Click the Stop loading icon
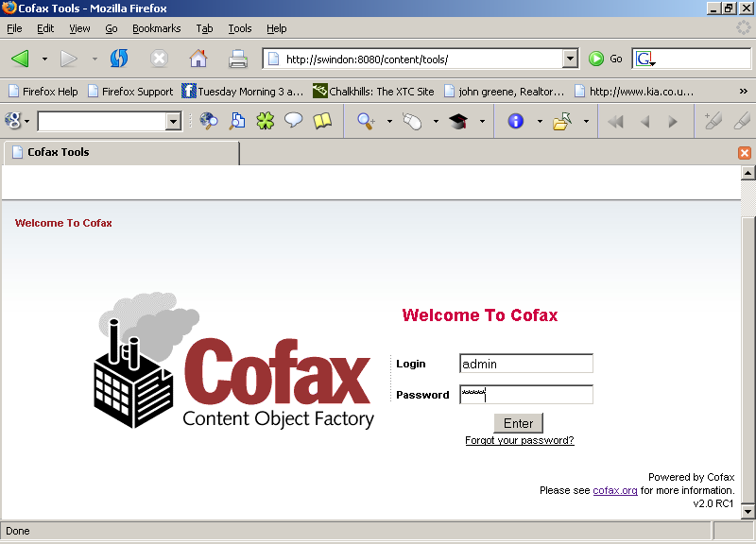The image size is (756, 544). click(x=159, y=59)
